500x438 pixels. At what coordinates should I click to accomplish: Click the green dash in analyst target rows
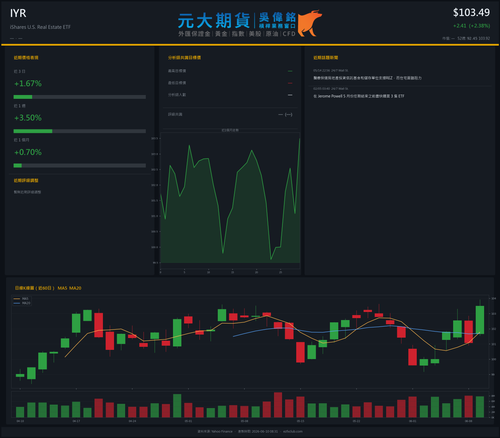point(290,71)
